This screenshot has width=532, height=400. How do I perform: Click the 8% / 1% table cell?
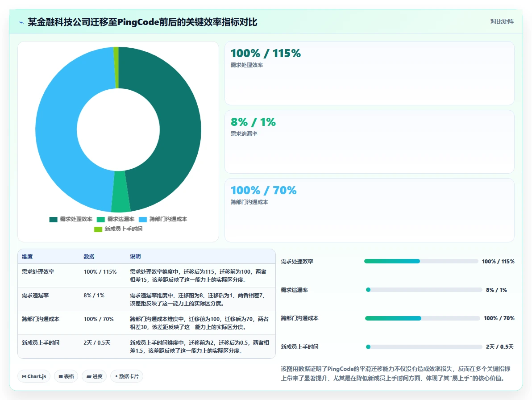tap(94, 296)
